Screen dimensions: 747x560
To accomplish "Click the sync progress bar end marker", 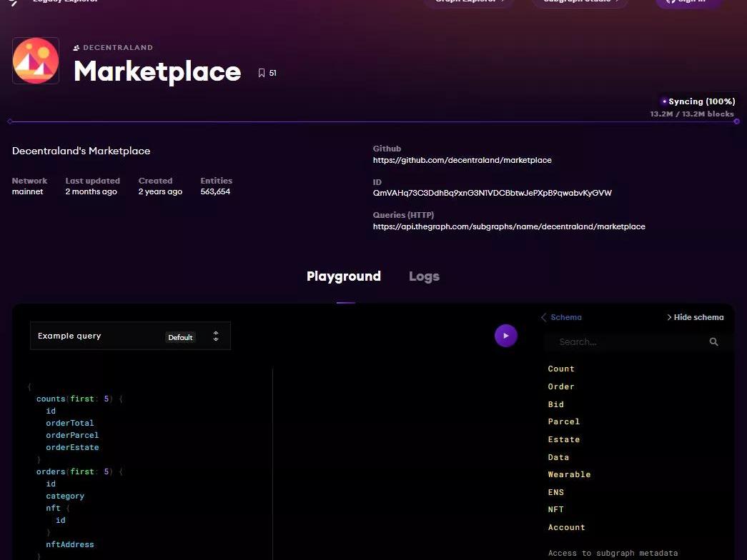I will coord(736,121).
